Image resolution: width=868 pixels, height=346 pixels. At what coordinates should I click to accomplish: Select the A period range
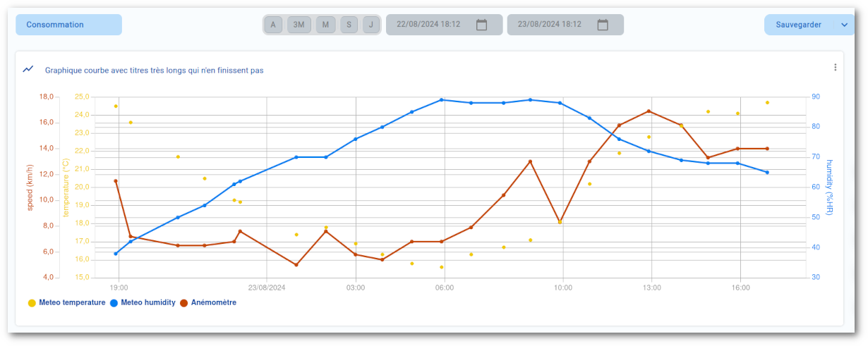coord(273,25)
